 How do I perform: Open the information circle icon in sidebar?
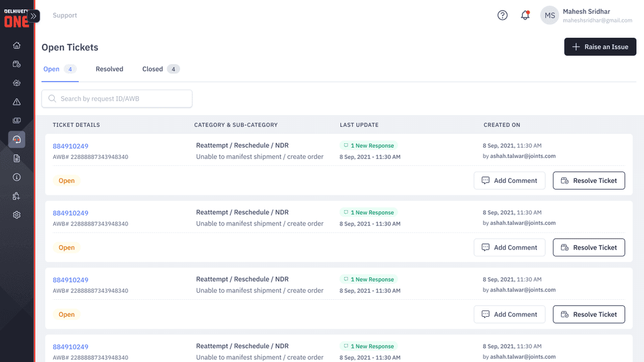pos(16,177)
